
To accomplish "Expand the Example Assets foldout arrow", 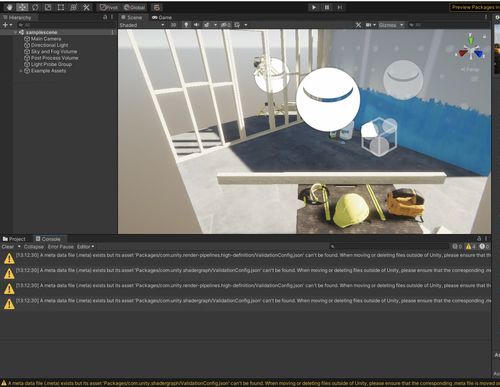I will point(21,71).
